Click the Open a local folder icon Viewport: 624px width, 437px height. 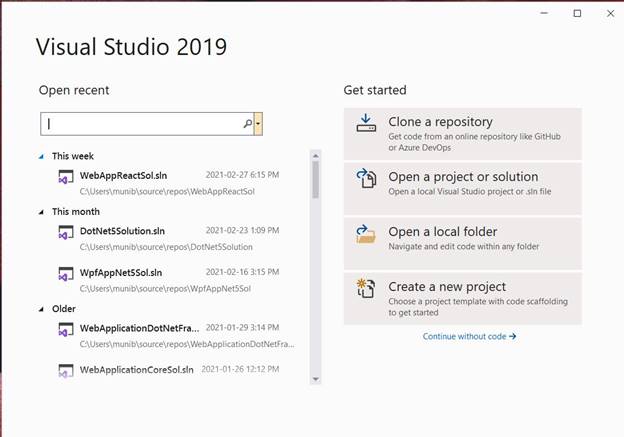click(x=365, y=234)
